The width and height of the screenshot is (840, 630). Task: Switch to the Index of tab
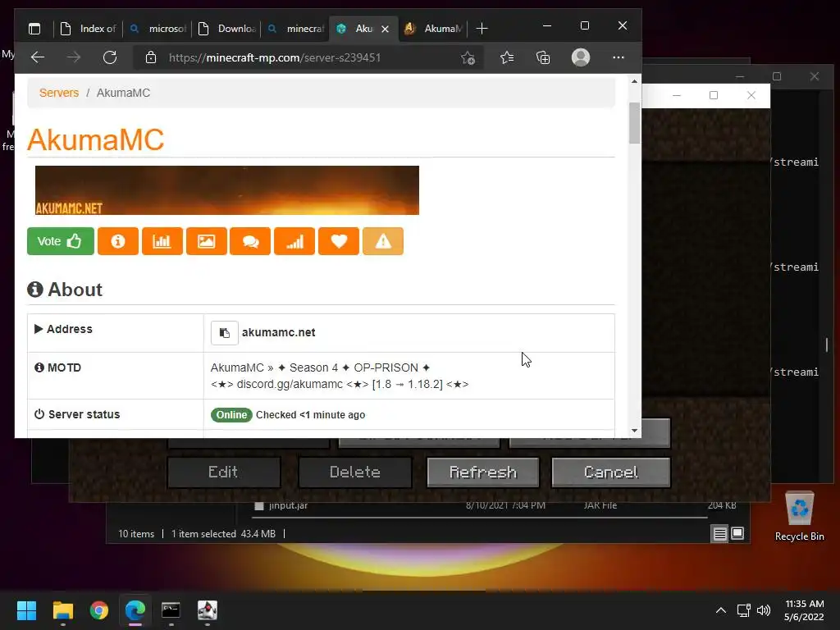[89, 29]
